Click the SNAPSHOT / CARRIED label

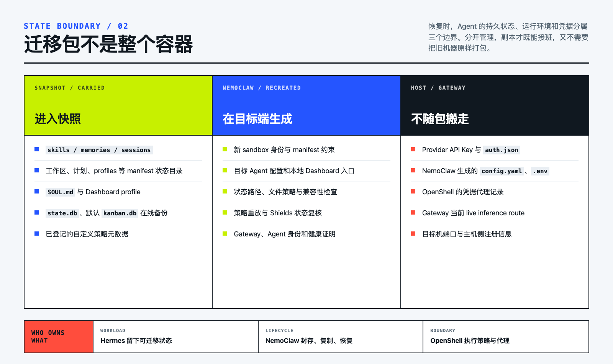tap(69, 88)
